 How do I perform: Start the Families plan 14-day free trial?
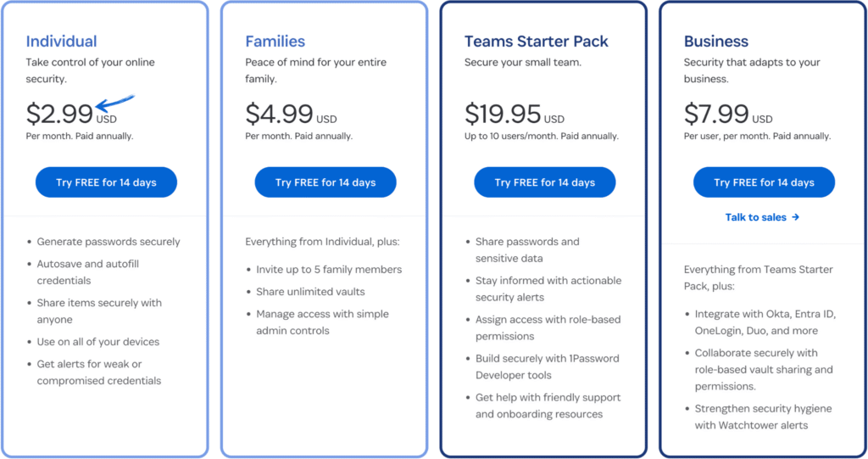click(x=325, y=182)
